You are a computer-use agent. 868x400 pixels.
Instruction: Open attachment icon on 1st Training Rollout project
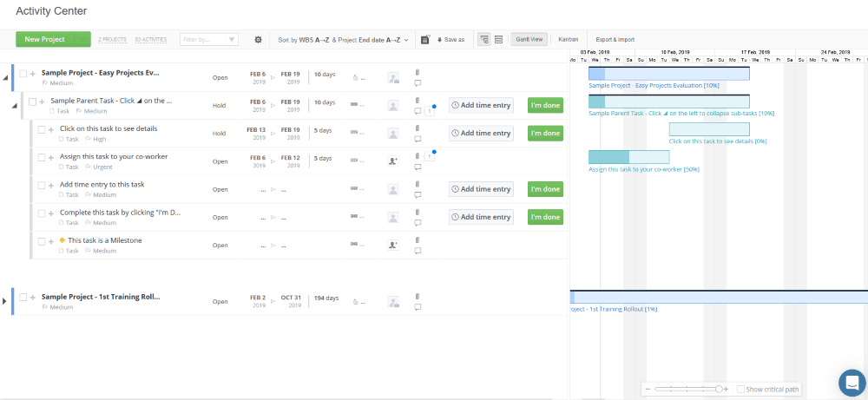418,297
